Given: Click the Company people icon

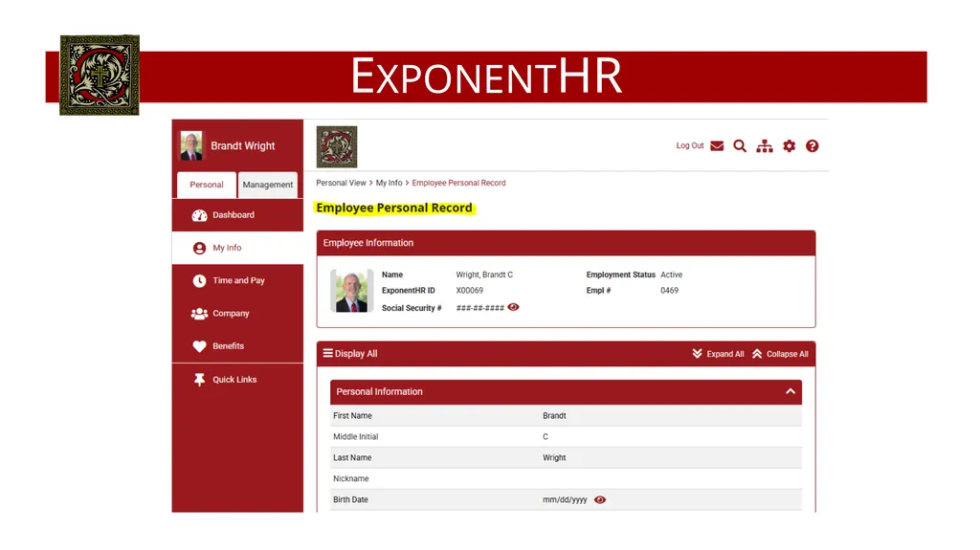Looking at the screenshot, I should (x=199, y=314).
